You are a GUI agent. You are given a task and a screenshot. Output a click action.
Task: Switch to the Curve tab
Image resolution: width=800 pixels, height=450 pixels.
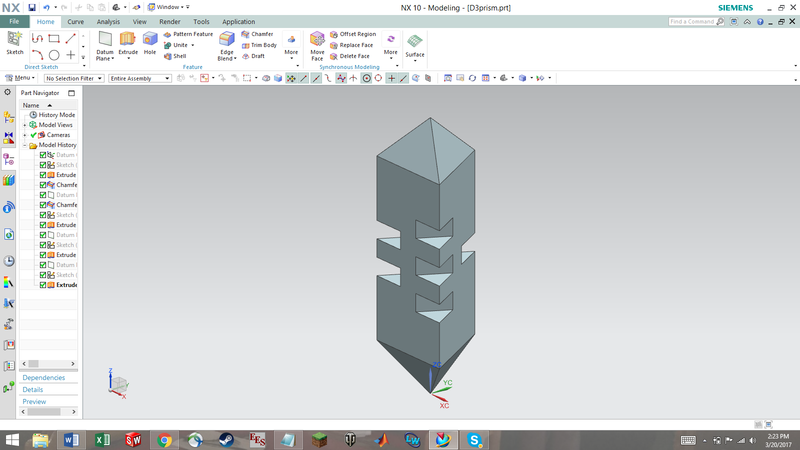[76, 21]
